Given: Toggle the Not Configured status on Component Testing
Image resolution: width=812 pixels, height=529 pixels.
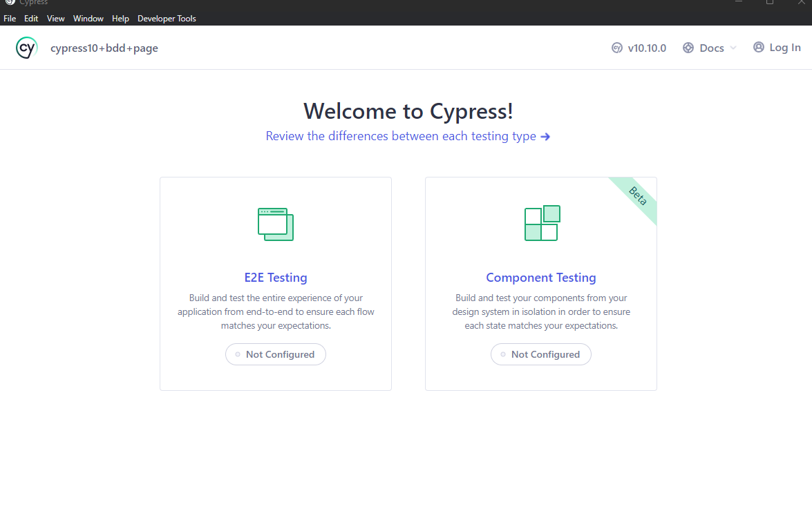Looking at the screenshot, I should tap(541, 354).
